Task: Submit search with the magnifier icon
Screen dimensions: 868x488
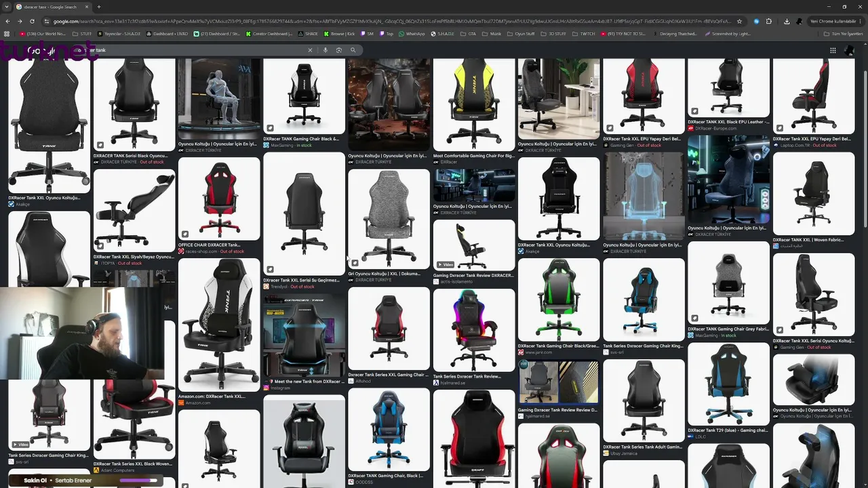Action: click(353, 50)
